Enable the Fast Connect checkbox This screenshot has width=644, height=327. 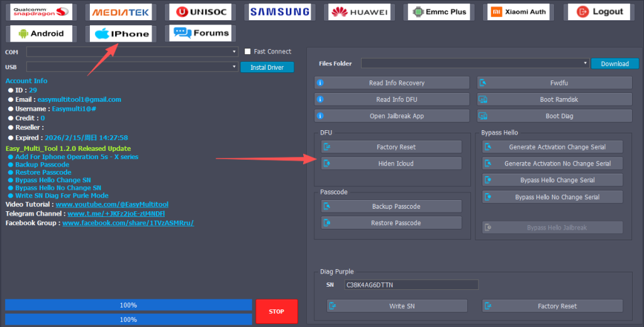pos(248,52)
